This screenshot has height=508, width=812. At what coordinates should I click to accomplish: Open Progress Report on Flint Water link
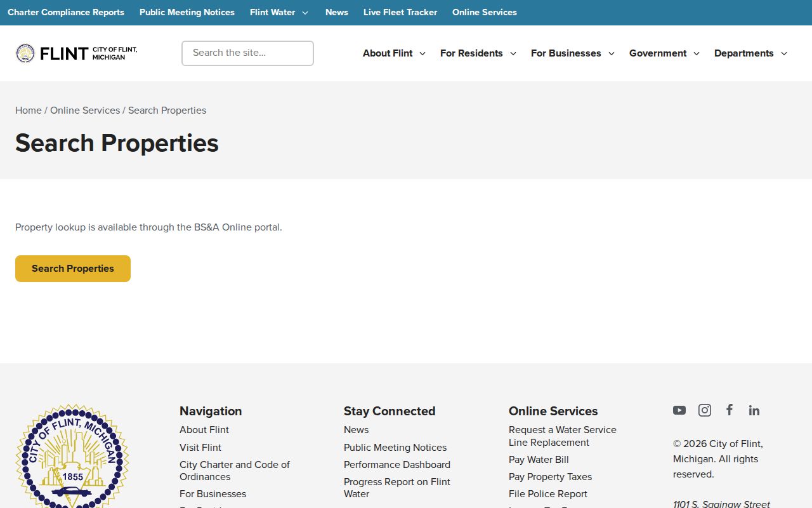point(397,488)
